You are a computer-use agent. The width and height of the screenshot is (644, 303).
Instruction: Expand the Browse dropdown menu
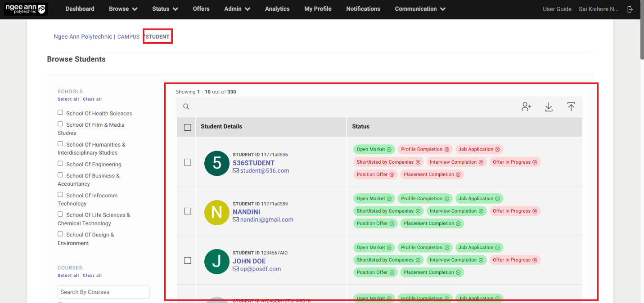[123, 9]
